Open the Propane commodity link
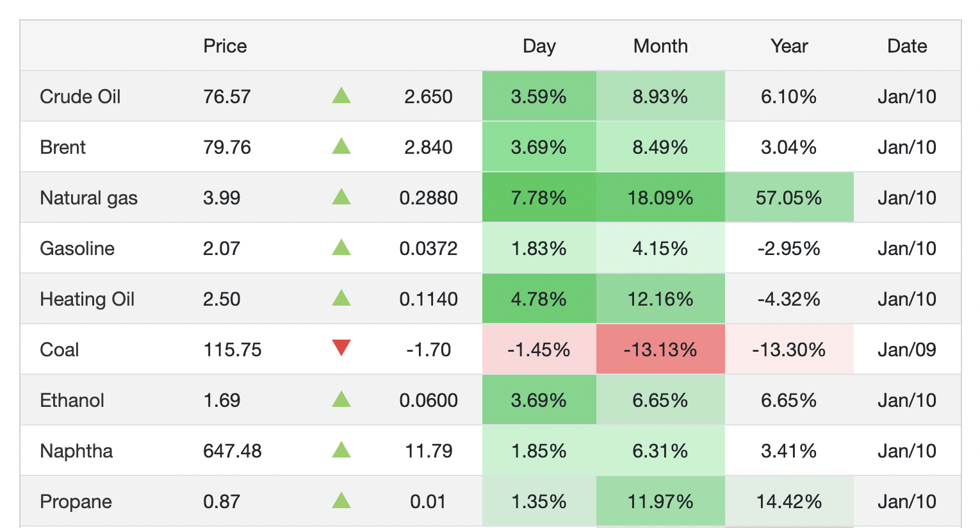Screen dimensions: 980x528 pos(76,502)
